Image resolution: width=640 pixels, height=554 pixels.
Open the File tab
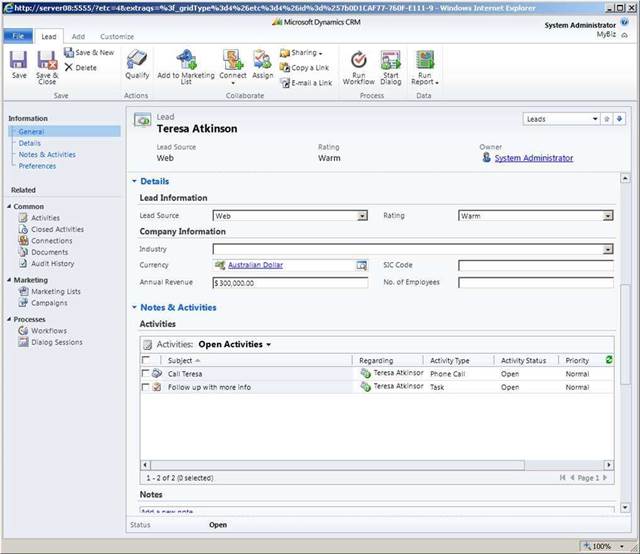pyautogui.click(x=18, y=36)
